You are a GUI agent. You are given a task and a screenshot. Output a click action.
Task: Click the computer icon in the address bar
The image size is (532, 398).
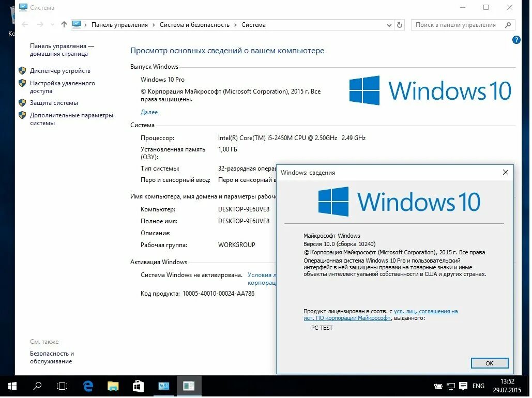77,24
